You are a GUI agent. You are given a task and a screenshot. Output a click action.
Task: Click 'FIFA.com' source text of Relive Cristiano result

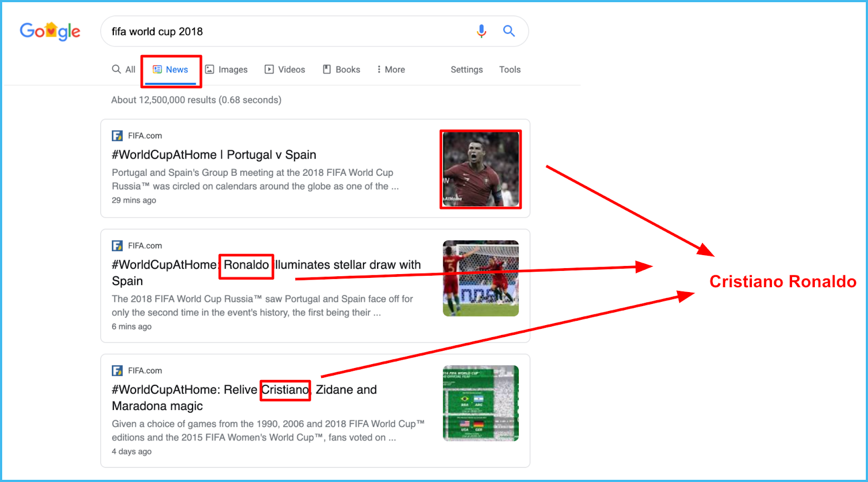click(x=145, y=371)
